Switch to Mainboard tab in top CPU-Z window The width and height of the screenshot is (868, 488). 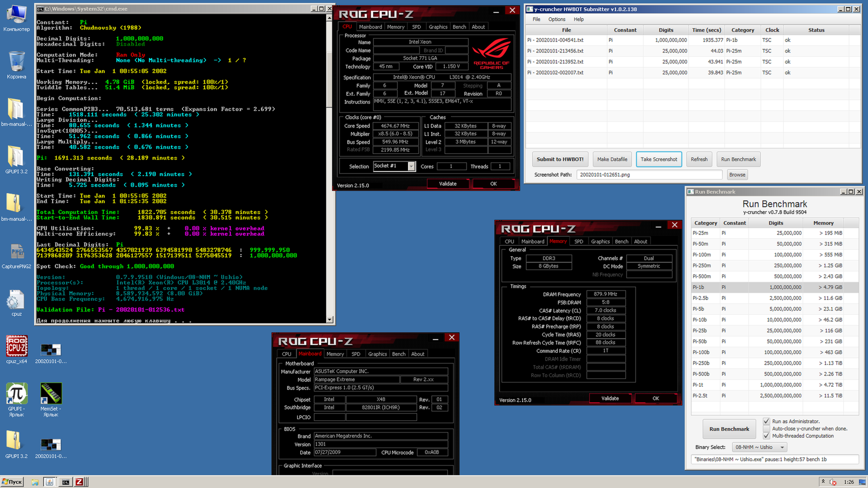pyautogui.click(x=370, y=27)
